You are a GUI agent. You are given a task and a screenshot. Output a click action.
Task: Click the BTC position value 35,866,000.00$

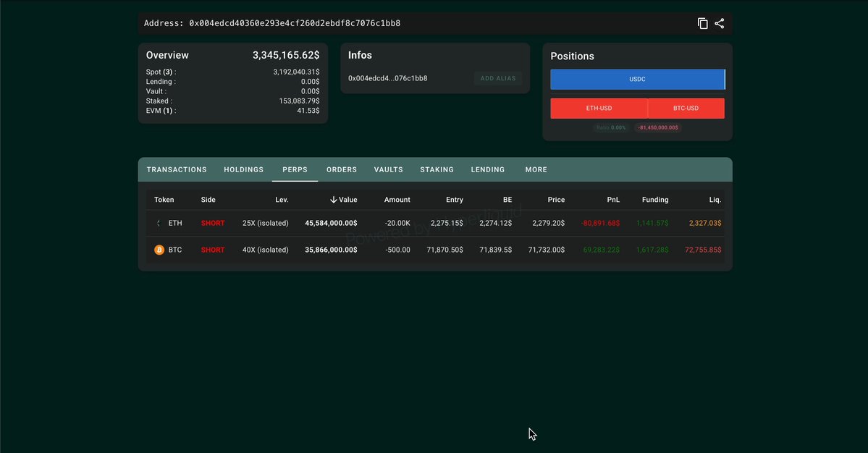coord(331,250)
